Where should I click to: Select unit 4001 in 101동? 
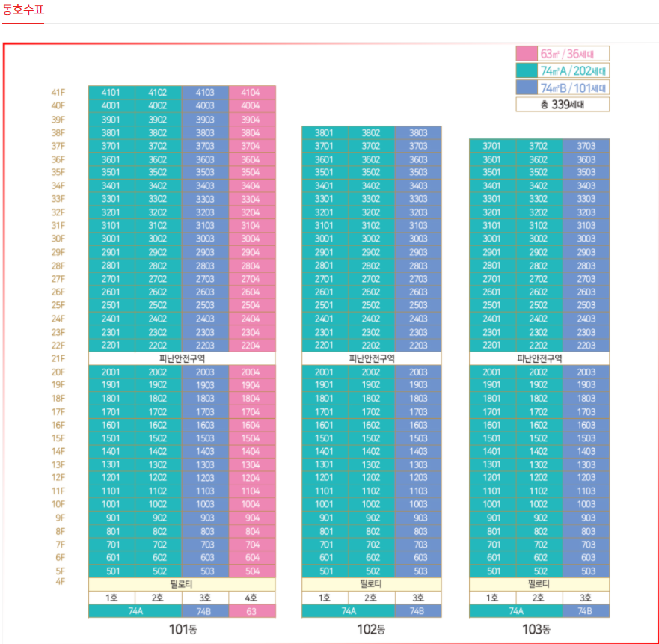[x=111, y=105]
